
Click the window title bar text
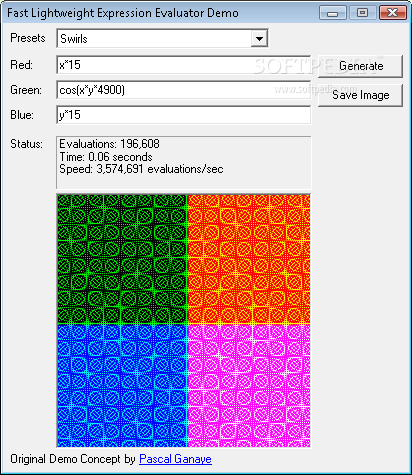click(x=123, y=13)
